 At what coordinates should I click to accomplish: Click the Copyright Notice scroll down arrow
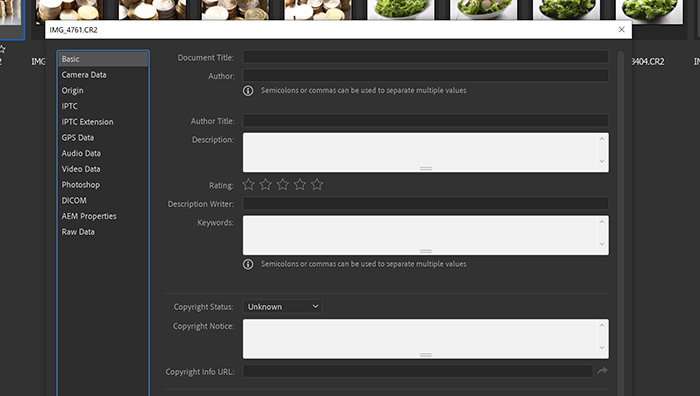pyautogui.click(x=602, y=348)
